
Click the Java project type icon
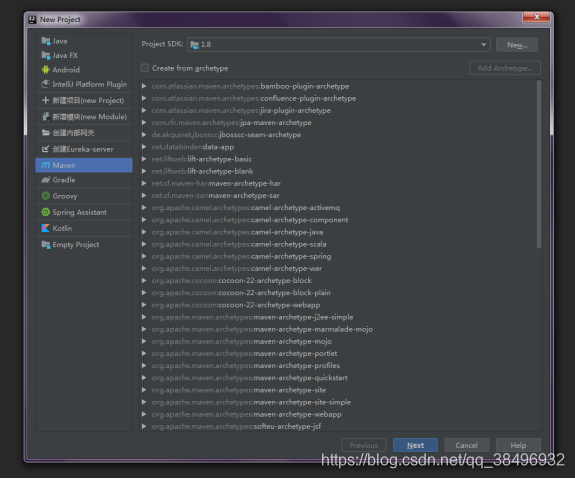click(45, 41)
